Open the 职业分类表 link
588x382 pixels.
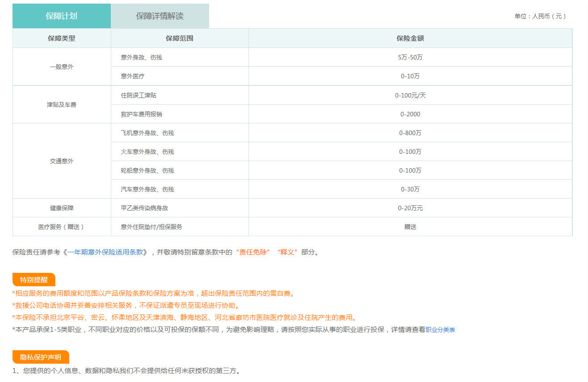(440, 330)
